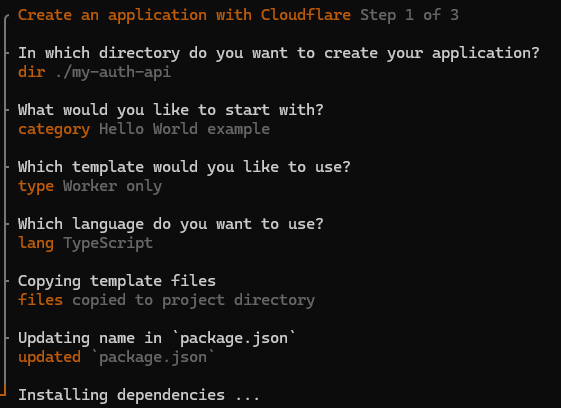Click the 'Create an application with Cloudflare' heading

coord(184,15)
